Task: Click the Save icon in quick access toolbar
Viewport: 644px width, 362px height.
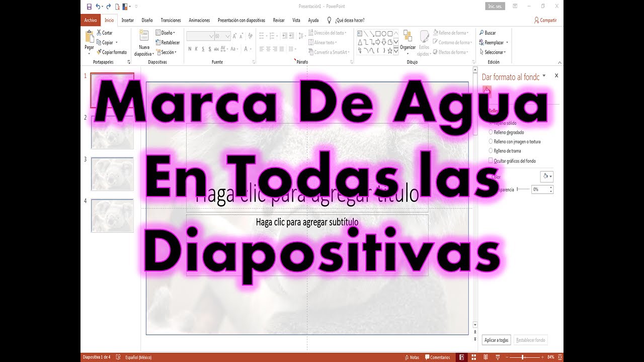Action: [89, 7]
